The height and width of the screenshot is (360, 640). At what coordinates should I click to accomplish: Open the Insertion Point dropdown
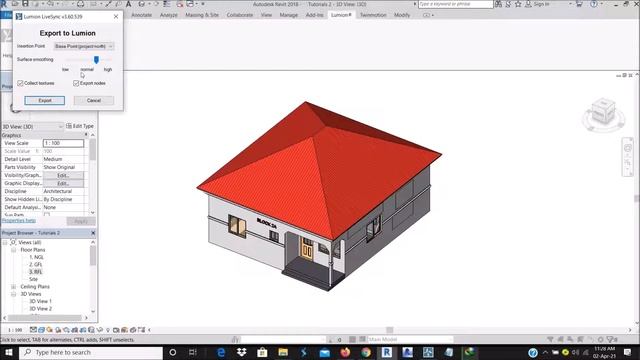coord(84,46)
